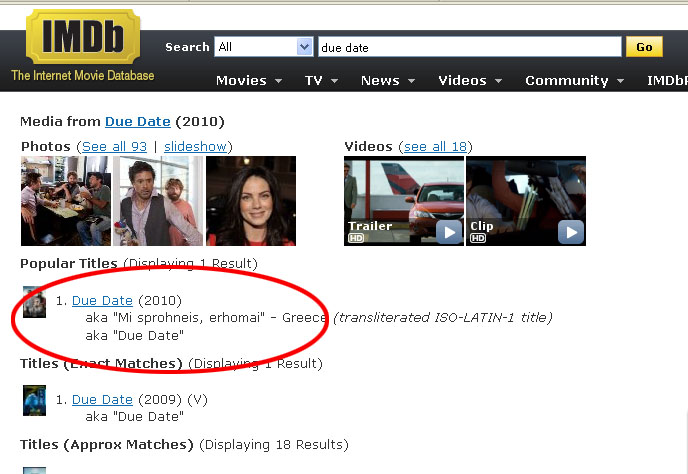Click the Due Date 2010 poster icon
Screen dimensions: 688x474
34,302
